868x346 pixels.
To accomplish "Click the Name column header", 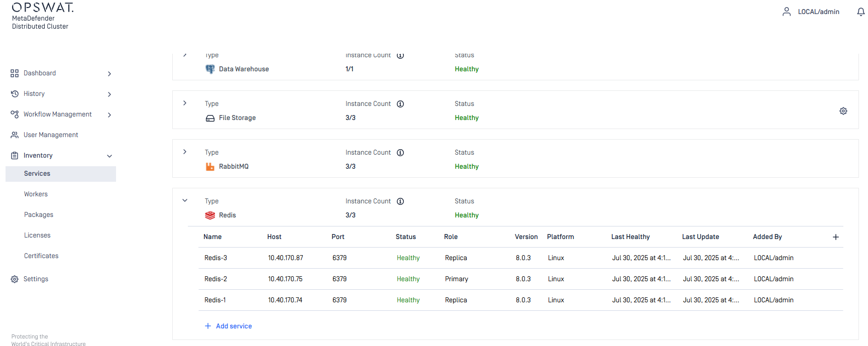I will (212, 237).
